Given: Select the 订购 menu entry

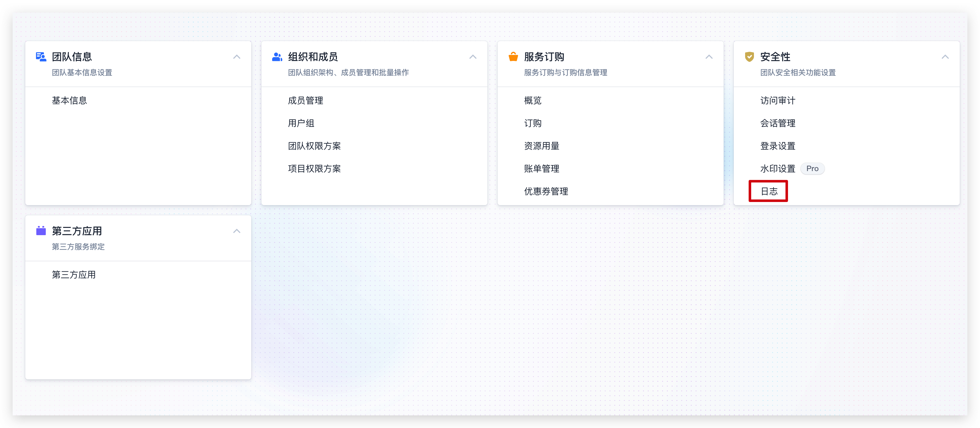Looking at the screenshot, I should coord(533,123).
